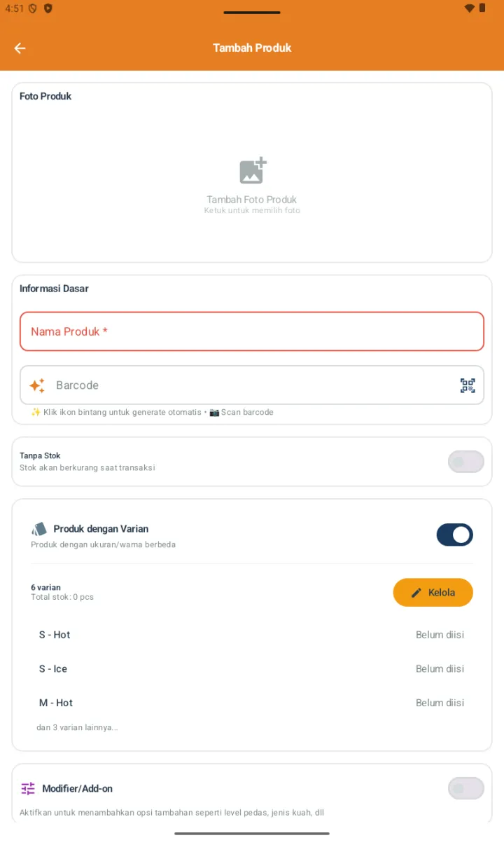Tap the Wi-Fi status icon
Screen dimensions: 504x845
tap(469, 8)
